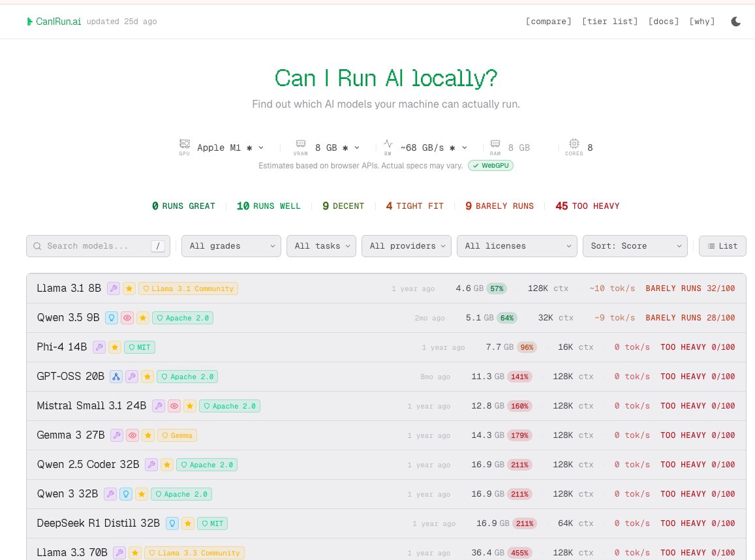Screen dimensions: 755x560
Task: Open the Gemma 3 27B model name
Action: [70, 435]
